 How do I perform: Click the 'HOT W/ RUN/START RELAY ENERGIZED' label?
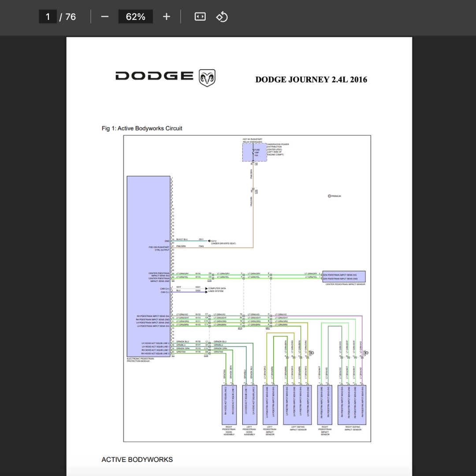click(253, 141)
